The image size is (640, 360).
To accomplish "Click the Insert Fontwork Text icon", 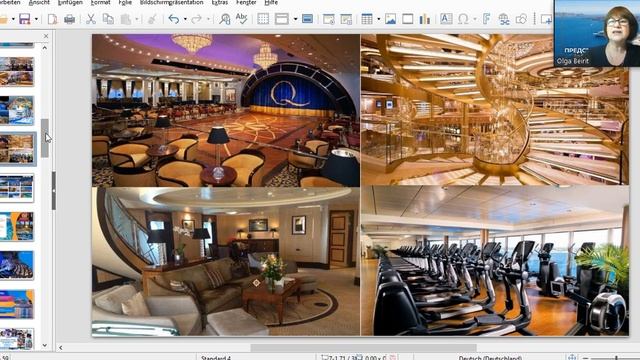I will coord(487,19).
